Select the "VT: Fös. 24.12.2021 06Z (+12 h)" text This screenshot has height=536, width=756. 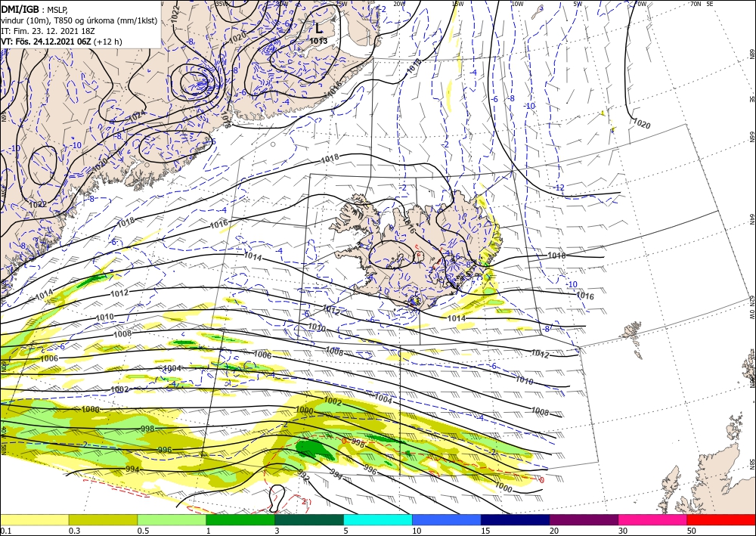tap(62, 42)
